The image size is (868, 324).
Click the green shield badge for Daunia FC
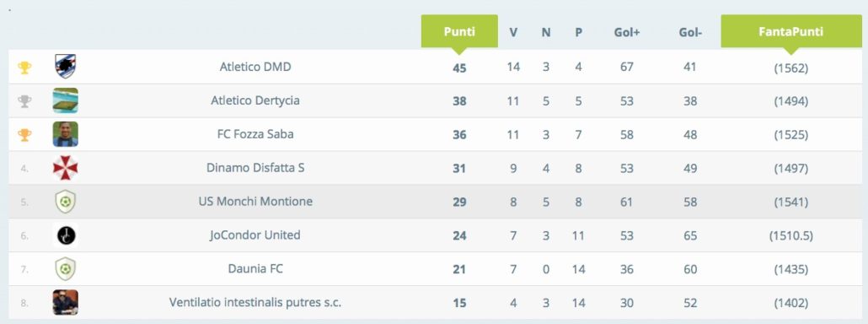[x=66, y=269]
